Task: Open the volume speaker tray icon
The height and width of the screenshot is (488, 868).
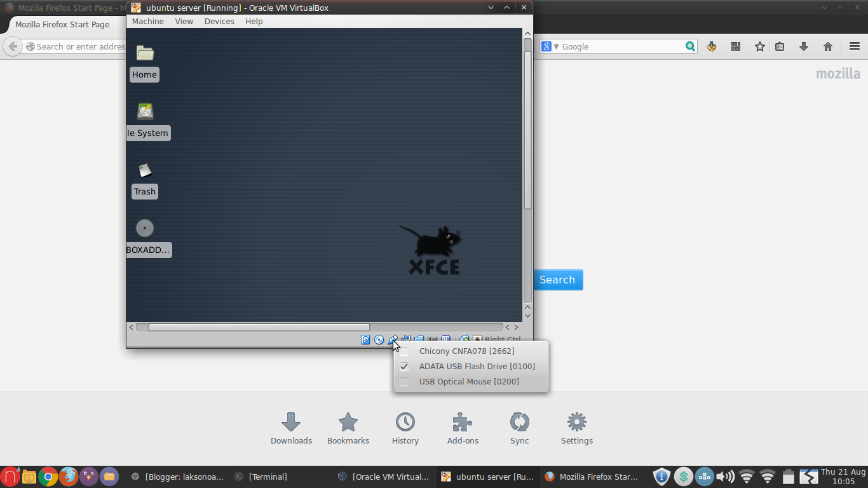Action: [724, 477]
